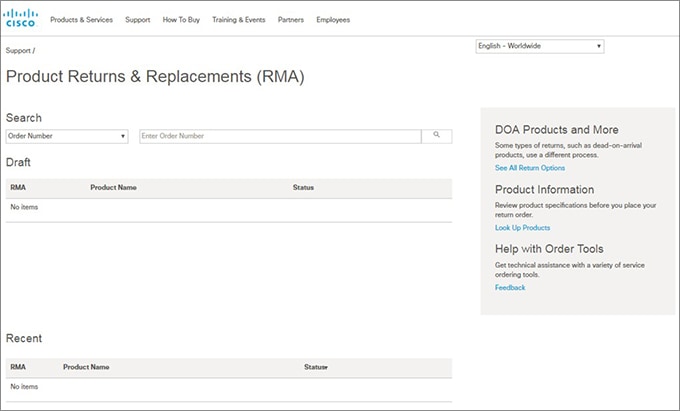Click Draft table RMA column header
Image resolution: width=680 pixels, height=411 pixels.
pos(18,188)
